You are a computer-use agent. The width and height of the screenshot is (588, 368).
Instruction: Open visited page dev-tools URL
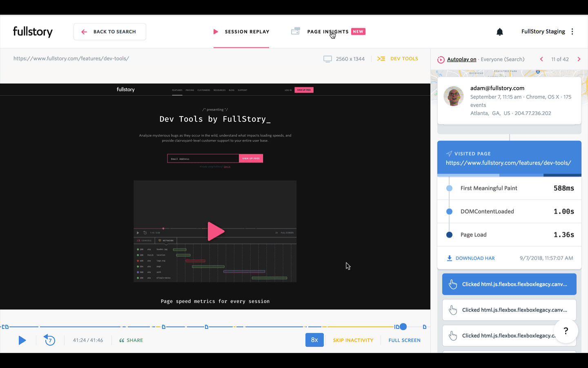click(x=508, y=163)
